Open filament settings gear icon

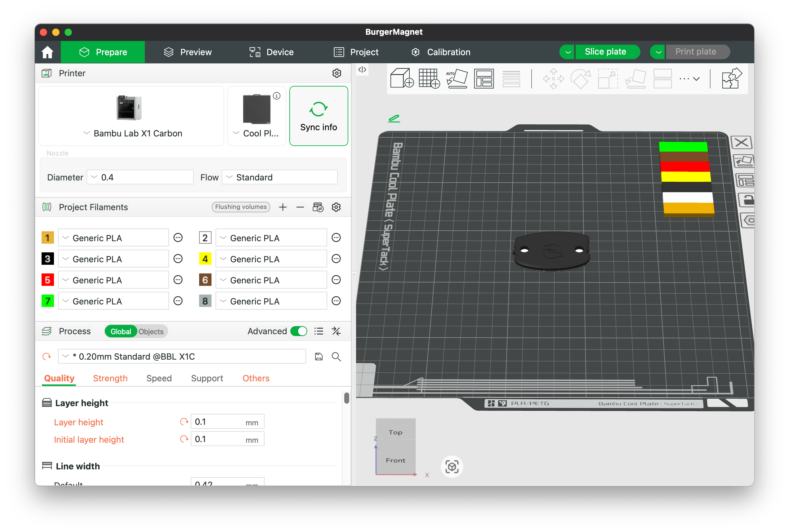point(336,207)
